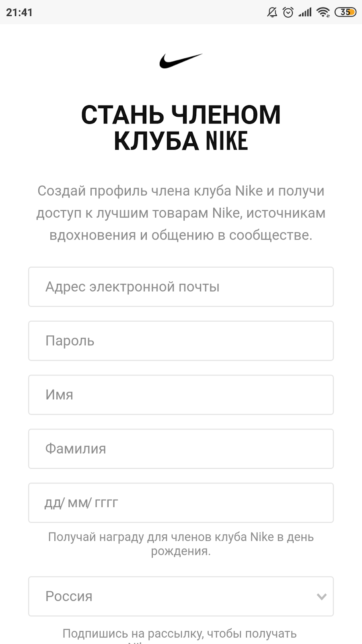
Task: Focus the Имя input field
Action: (x=181, y=394)
